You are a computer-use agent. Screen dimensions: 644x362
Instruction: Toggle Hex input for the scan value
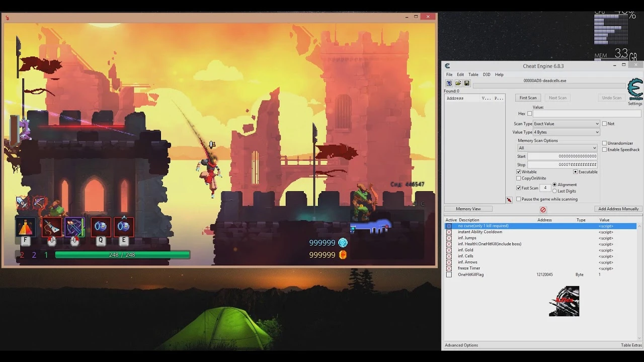[x=530, y=114]
